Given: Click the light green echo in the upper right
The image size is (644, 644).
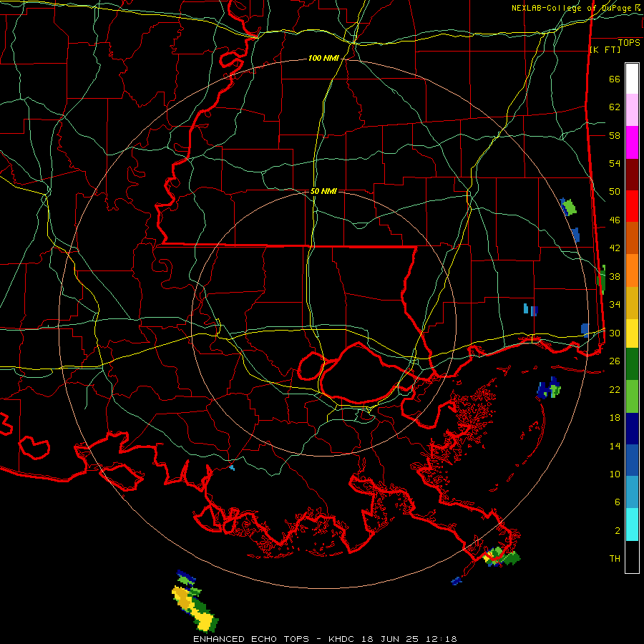Looking at the screenshot, I should pos(570,207).
